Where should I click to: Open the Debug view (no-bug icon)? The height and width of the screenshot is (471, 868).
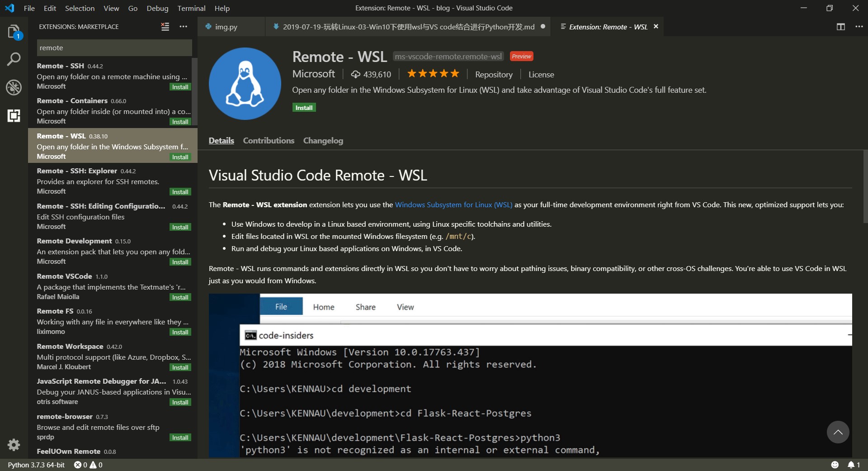click(14, 87)
